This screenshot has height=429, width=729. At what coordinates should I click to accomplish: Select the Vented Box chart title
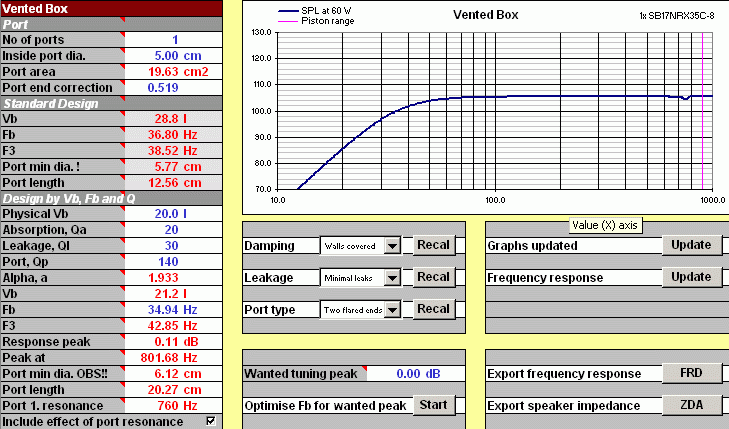tap(484, 15)
